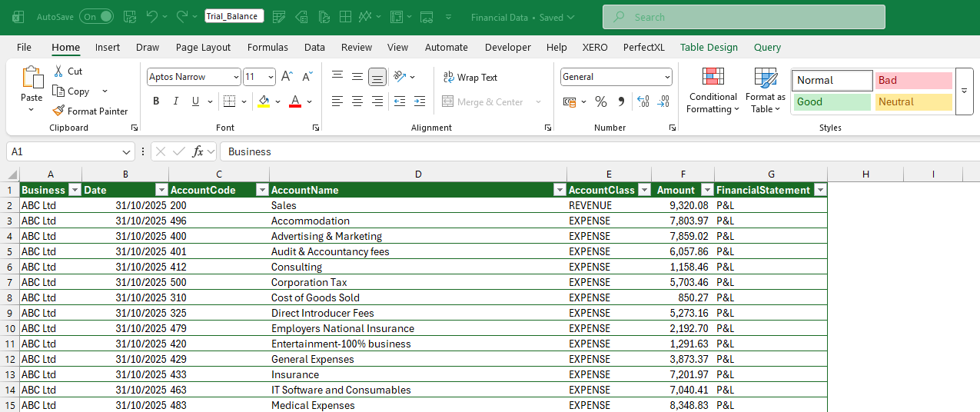Open Font dialog launcher
The height and width of the screenshot is (412, 980).
pos(315,128)
